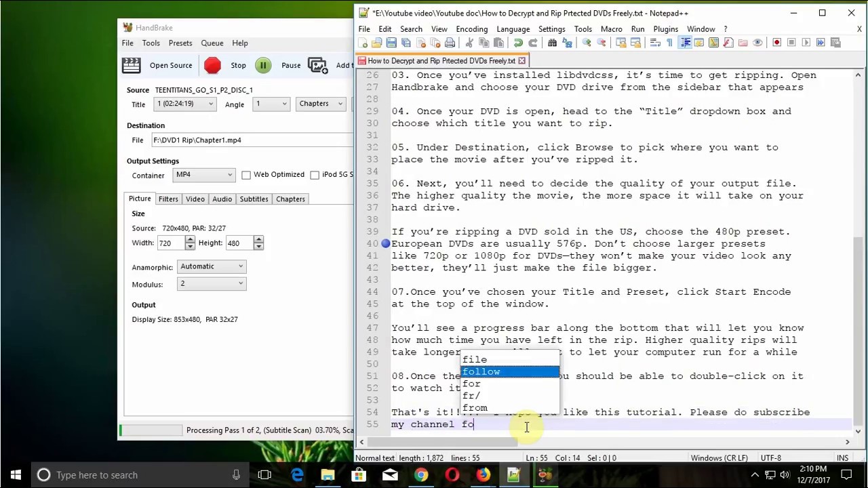Click the Stop Recording macro icon

click(791, 43)
